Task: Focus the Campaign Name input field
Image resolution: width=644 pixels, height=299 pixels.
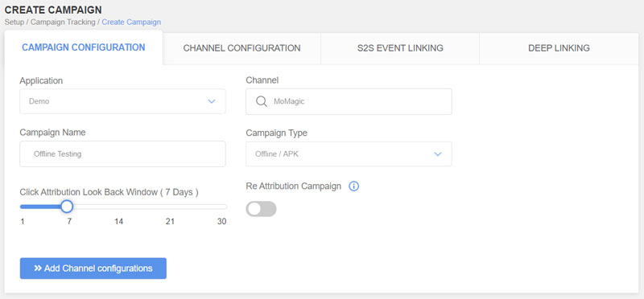Action: (122, 154)
